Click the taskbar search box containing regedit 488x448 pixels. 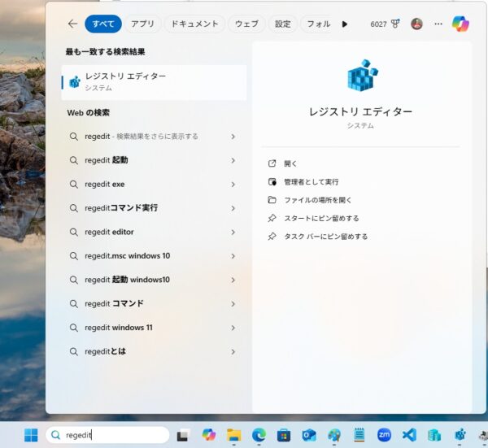pyautogui.click(x=107, y=435)
